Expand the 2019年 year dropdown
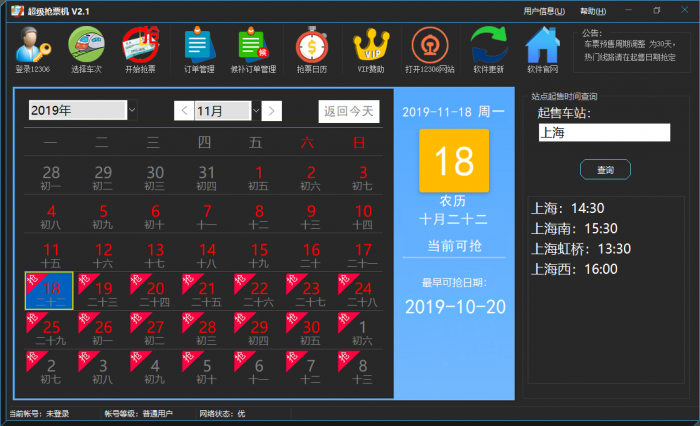The height and width of the screenshot is (426, 700). (132, 110)
